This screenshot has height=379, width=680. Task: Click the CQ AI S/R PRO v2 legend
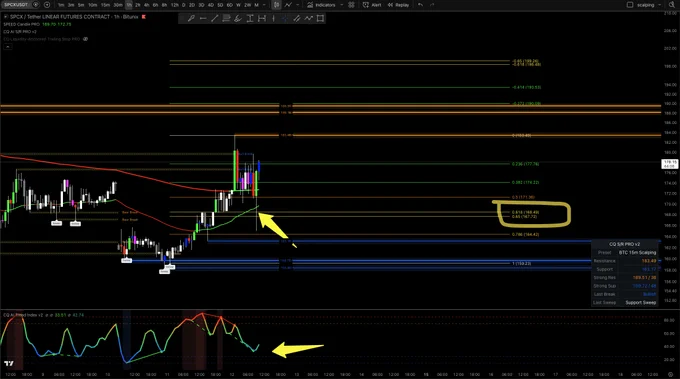[x=20, y=32]
